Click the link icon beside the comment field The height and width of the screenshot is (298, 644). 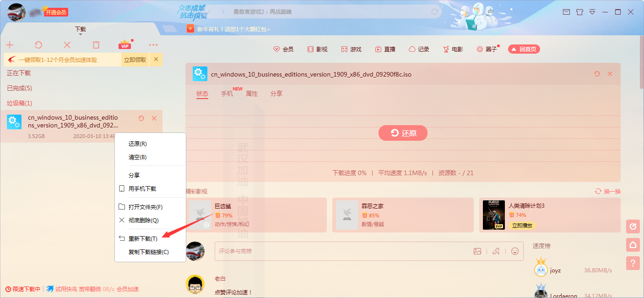[496, 251]
